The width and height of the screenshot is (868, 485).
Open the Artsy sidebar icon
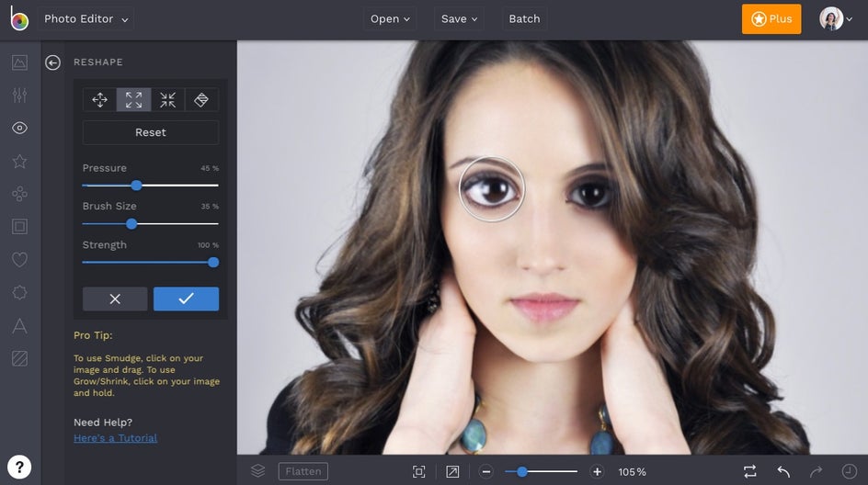click(x=19, y=194)
